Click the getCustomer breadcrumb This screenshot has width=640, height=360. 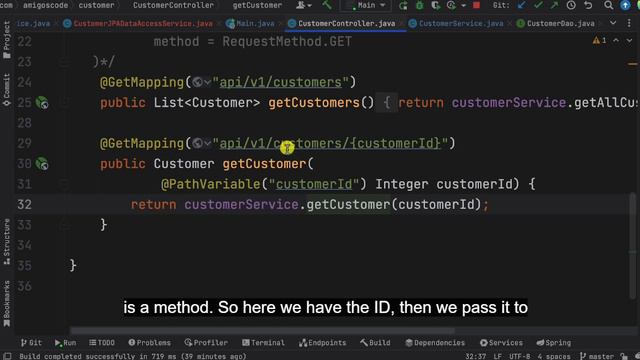(x=257, y=5)
